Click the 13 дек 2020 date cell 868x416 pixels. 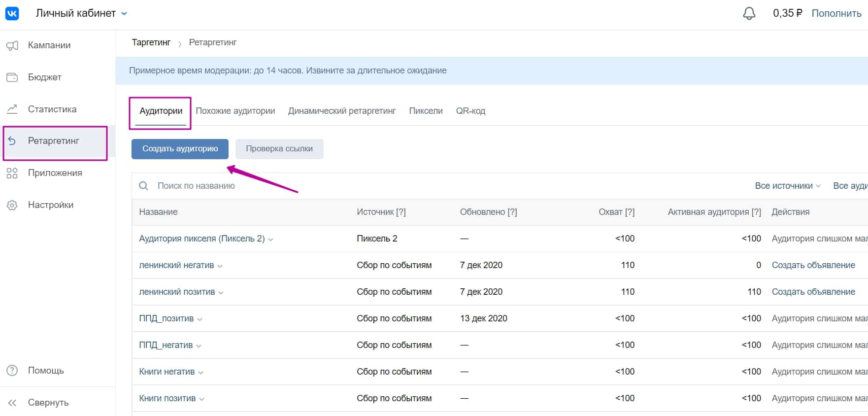[x=483, y=318]
